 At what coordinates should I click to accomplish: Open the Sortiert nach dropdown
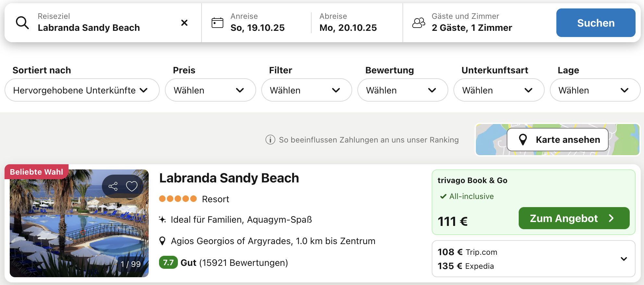click(x=82, y=90)
